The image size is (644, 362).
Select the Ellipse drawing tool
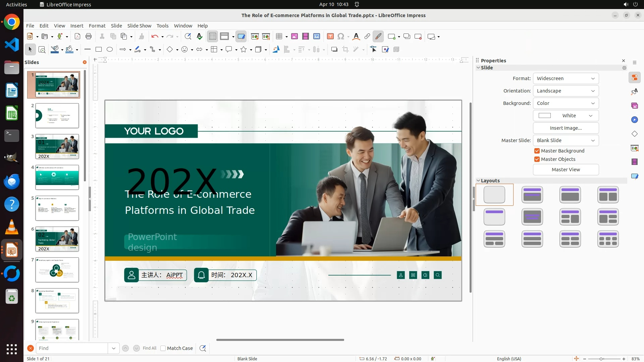pos(110,50)
